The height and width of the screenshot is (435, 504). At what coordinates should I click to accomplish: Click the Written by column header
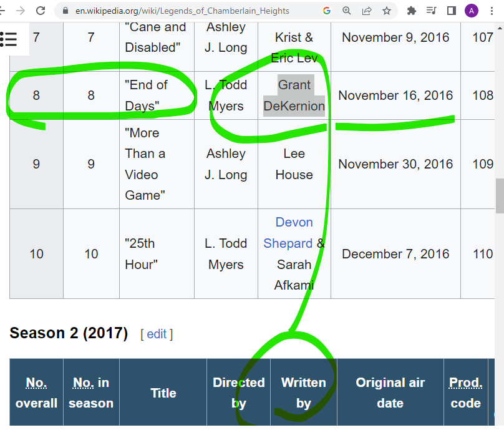[303, 393]
